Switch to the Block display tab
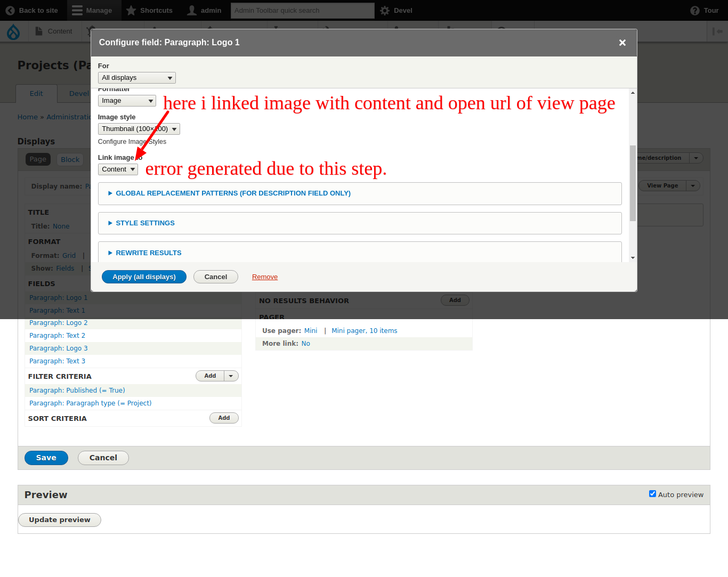 tap(70, 159)
